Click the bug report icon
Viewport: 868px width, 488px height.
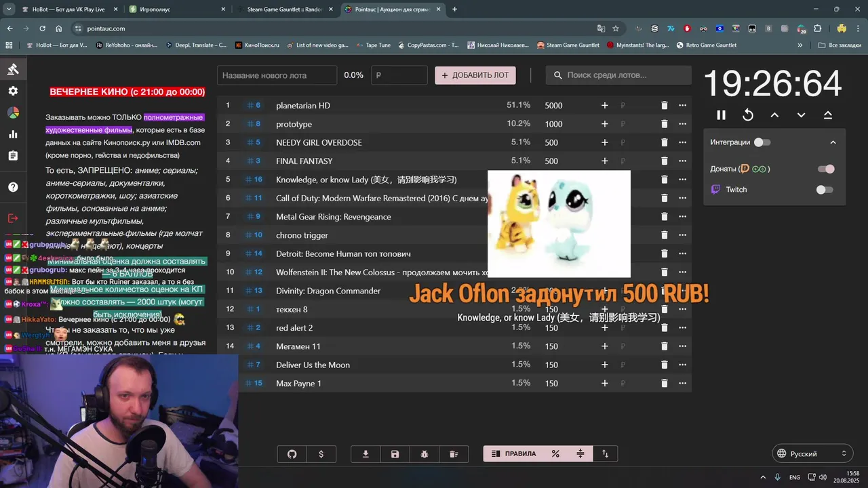tap(425, 454)
